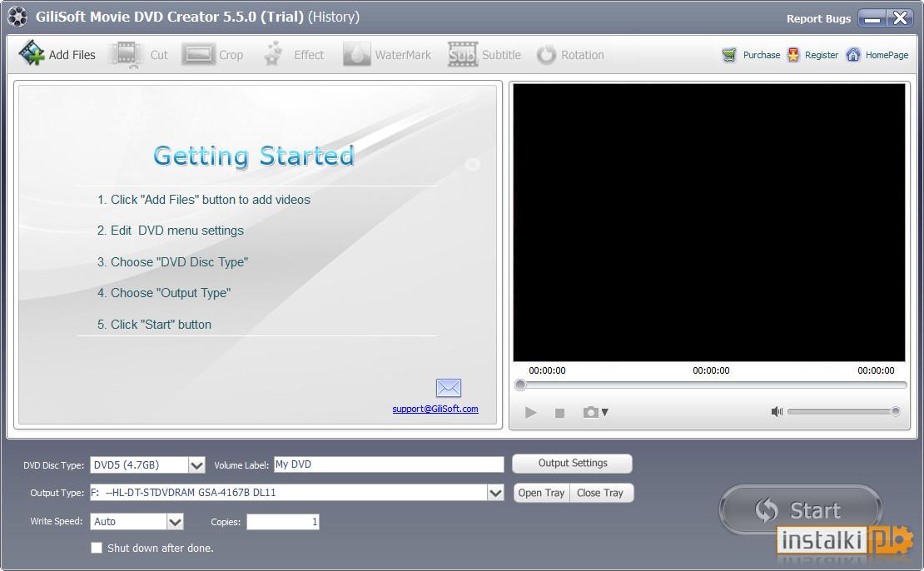924x571 pixels.
Task: Click step '4. Choose "Output Type"'
Action: coord(164,293)
